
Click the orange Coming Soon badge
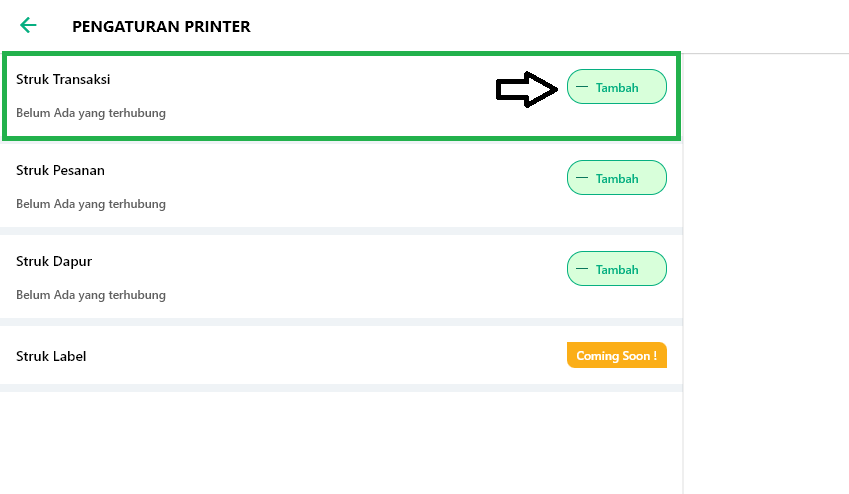point(616,355)
